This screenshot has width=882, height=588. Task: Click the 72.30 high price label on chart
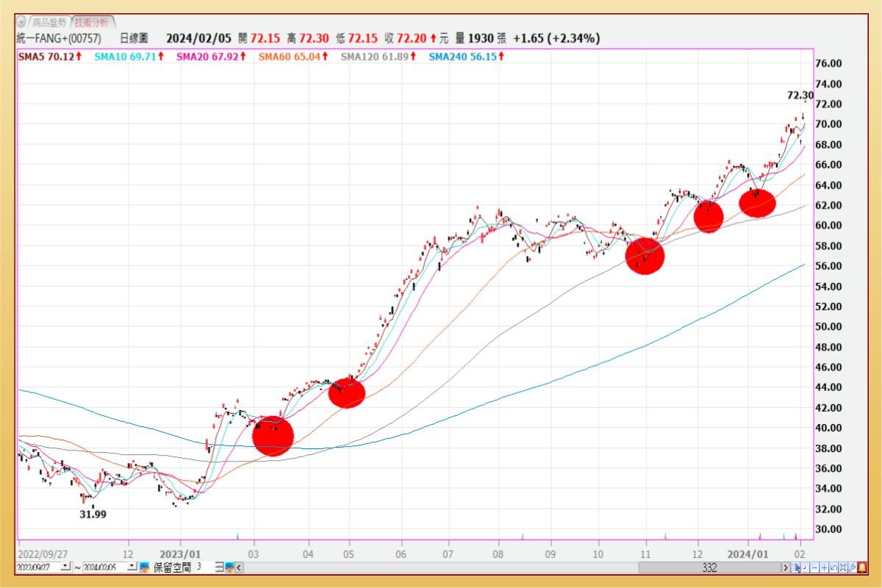click(800, 96)
